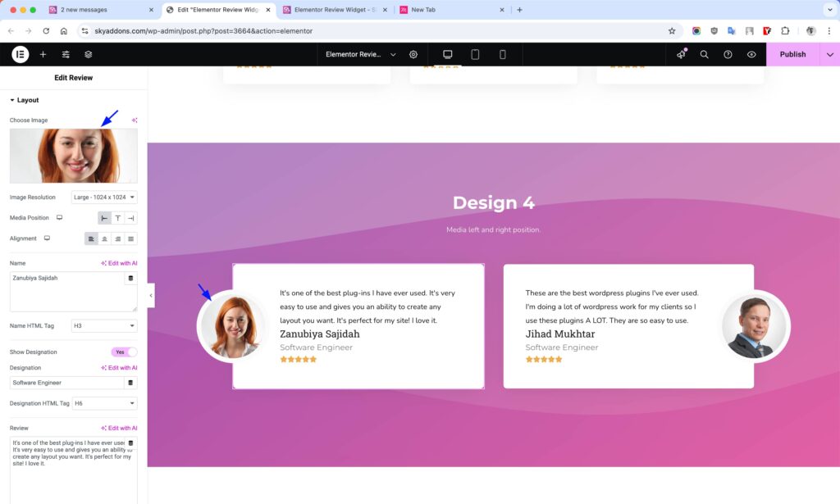The image size is (840, 504).
Task: Open the Finder search icon
Action: pos(704,54)
